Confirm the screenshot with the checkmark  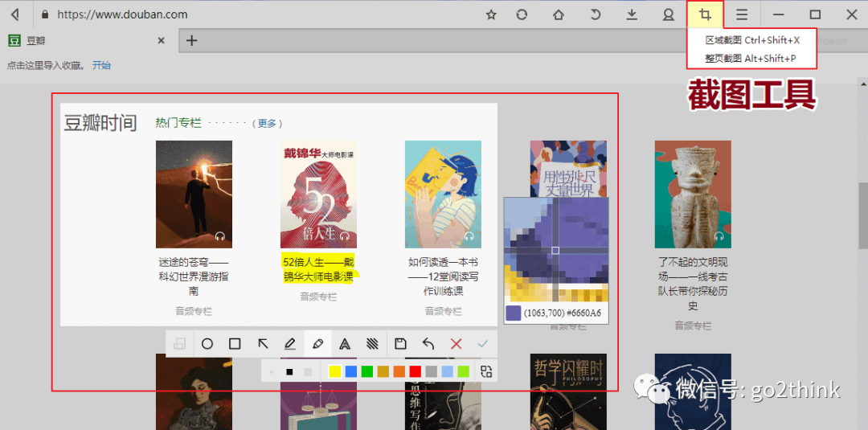[x=483, y=344]
